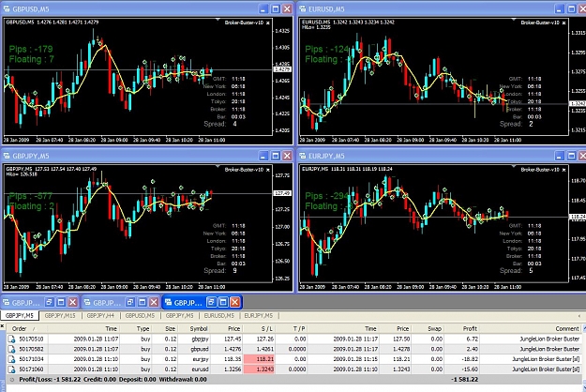Close the terminal panel with its small x
The image size is (586, 392).
coord(2,326)
